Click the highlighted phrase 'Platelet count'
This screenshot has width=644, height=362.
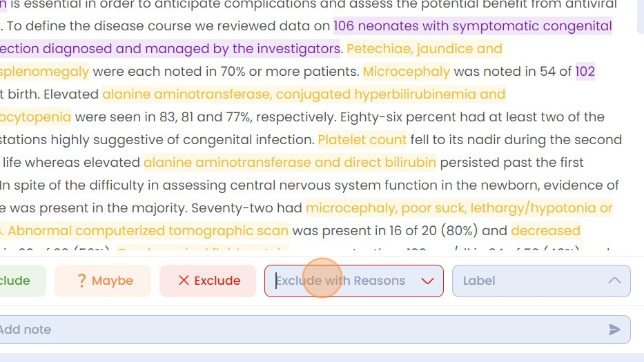tap(362, 140)
